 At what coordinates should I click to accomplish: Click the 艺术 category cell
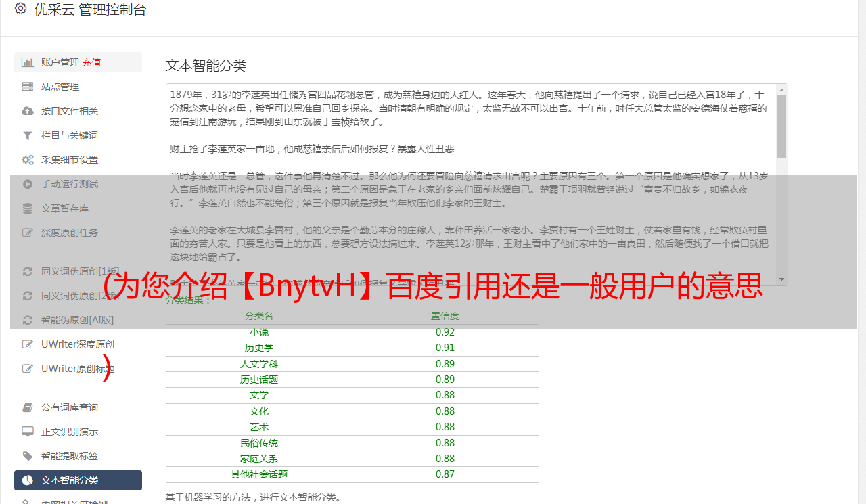pos(259,427)
